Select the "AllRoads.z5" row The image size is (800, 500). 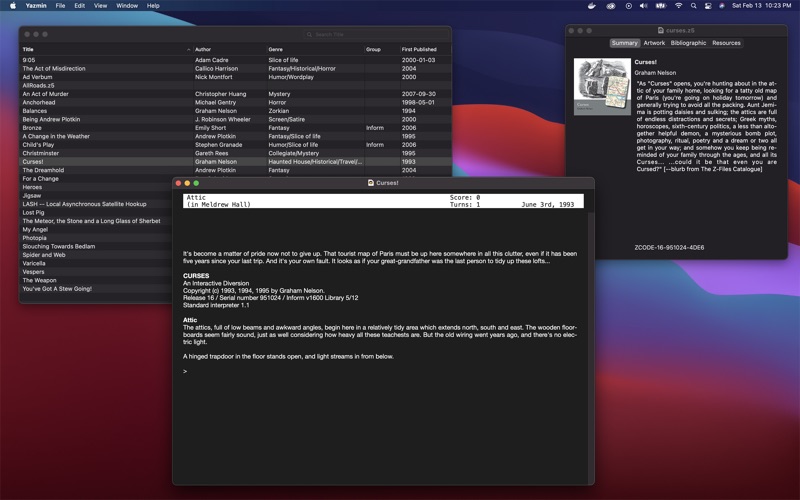235,85
